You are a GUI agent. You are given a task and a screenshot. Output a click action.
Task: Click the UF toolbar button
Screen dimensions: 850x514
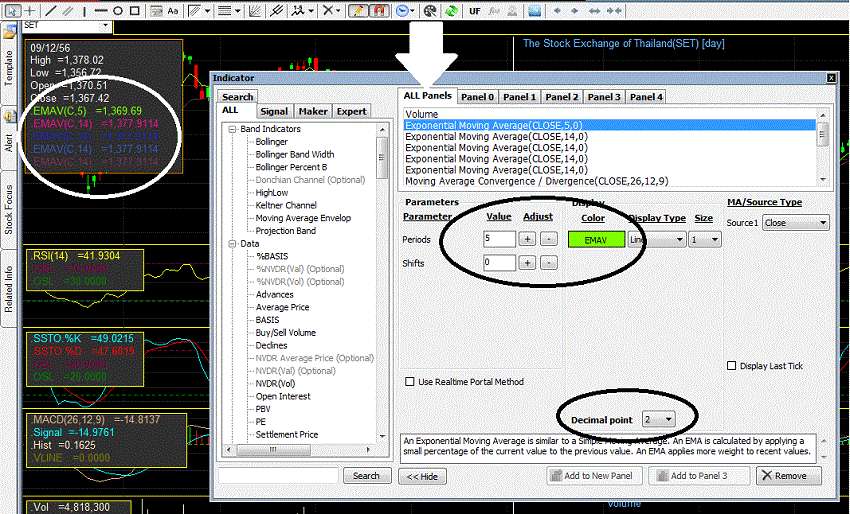tap(474, 10)
